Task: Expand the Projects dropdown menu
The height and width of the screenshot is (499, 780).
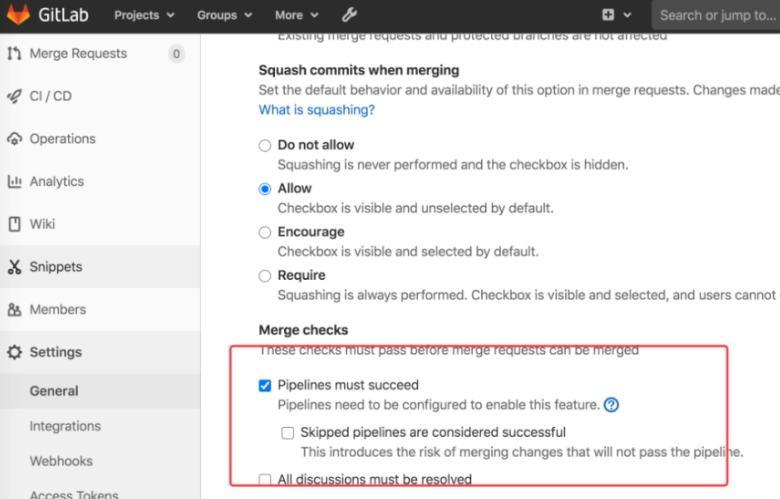Action: point(144,15)
